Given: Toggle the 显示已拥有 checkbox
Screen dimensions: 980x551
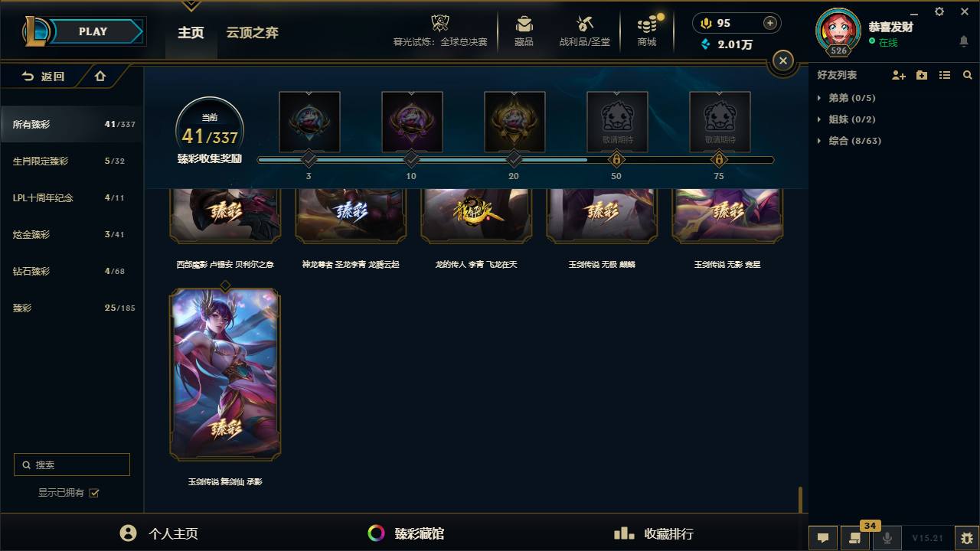Looking at the screenshot, I should tap(94, 493).
